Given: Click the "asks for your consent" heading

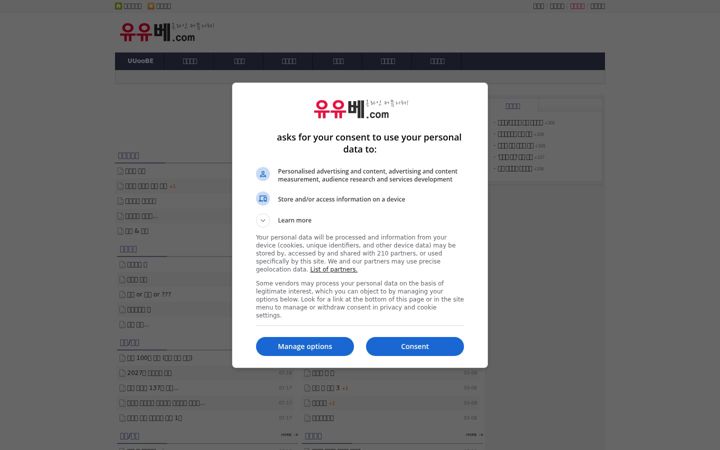Looking at the screenshot, I should pyautogui.click(x=369, y=143).
